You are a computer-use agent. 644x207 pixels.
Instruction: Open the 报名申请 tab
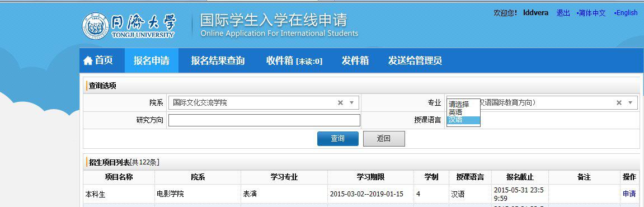click(152, 61)
